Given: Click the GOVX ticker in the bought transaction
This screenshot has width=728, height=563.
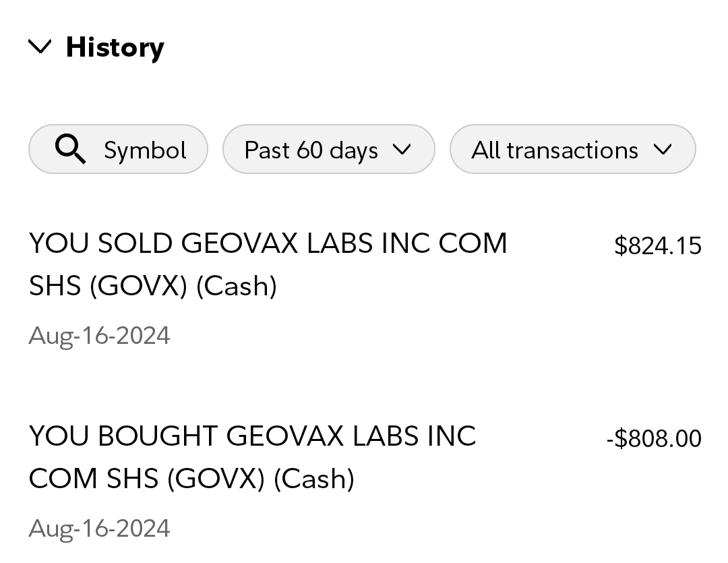Looking at the screenshot, I should pyautogui.click(x=216, y=479).
